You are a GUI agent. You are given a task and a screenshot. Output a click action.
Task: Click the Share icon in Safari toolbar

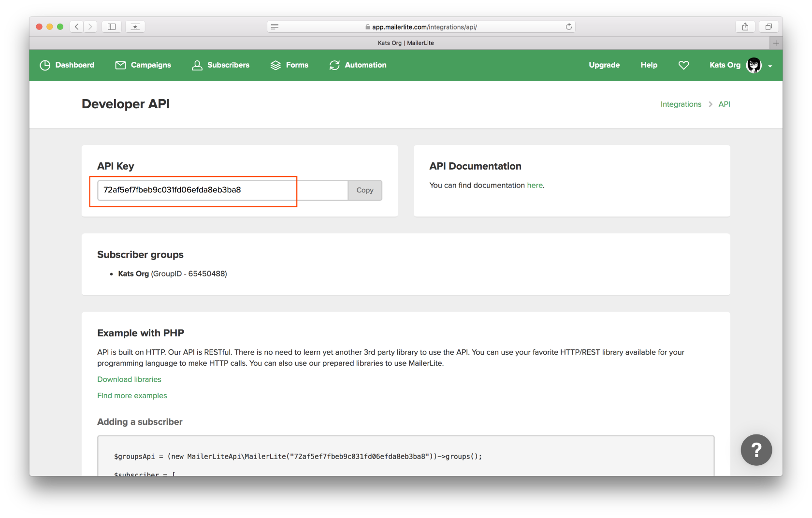(x=745, y=27)
